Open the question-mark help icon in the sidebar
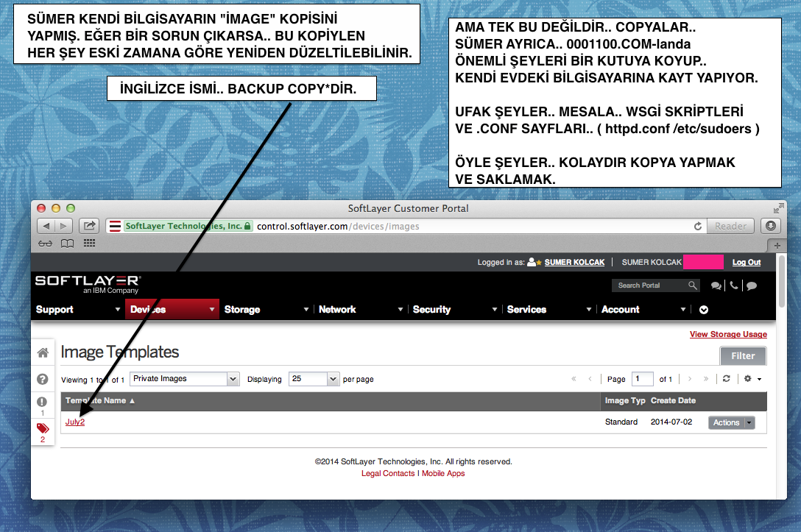Viewport: 801px width, 532px height. point(43,380)
